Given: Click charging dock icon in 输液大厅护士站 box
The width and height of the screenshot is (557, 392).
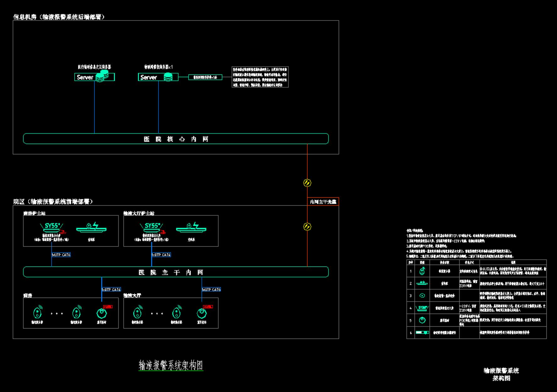Looking at the screenshot, I should pos(191,228).
